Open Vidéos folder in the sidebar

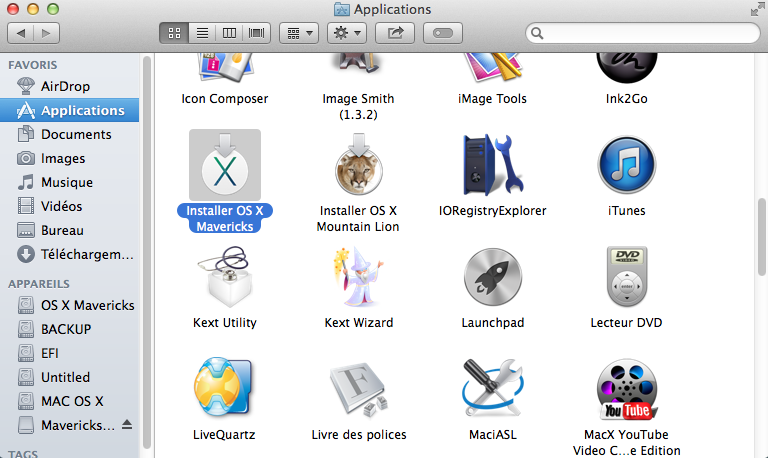(x=70, y=206)
